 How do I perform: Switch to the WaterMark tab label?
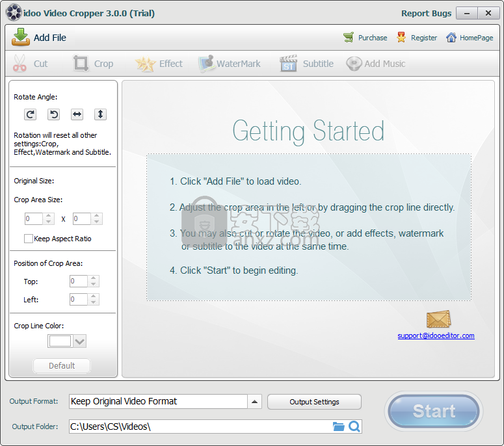(x=239, y=64)
